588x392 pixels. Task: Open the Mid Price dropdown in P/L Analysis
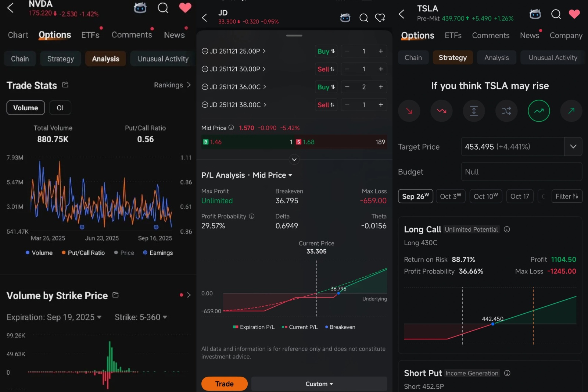point(272,175)
